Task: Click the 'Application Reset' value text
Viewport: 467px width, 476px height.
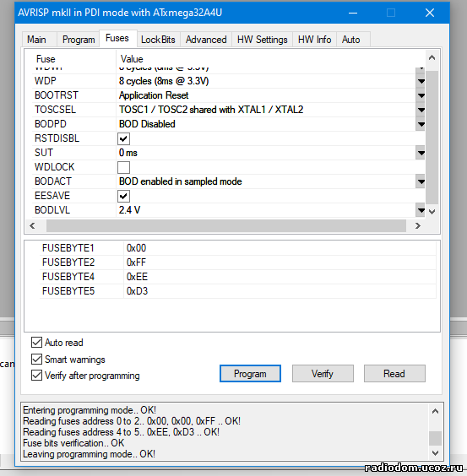Action: click(154, 95)
